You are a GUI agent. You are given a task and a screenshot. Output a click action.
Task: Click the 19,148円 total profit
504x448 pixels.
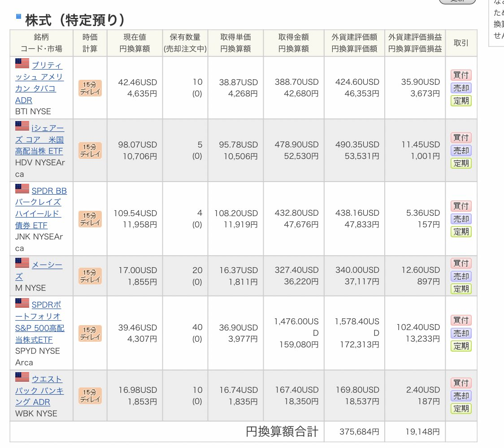422,431
